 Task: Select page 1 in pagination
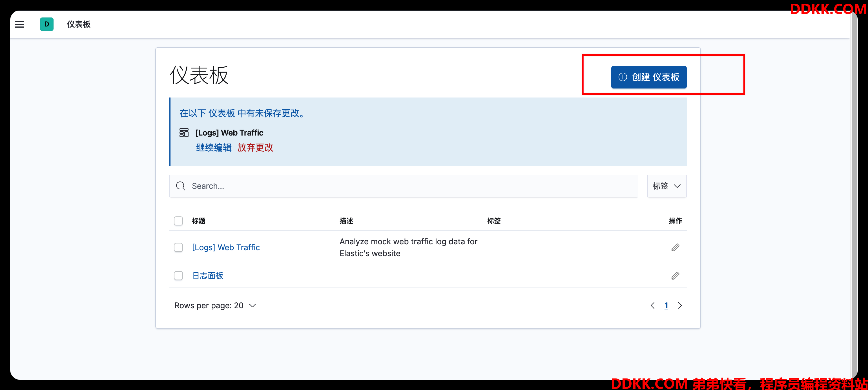[x=666, y=305]
